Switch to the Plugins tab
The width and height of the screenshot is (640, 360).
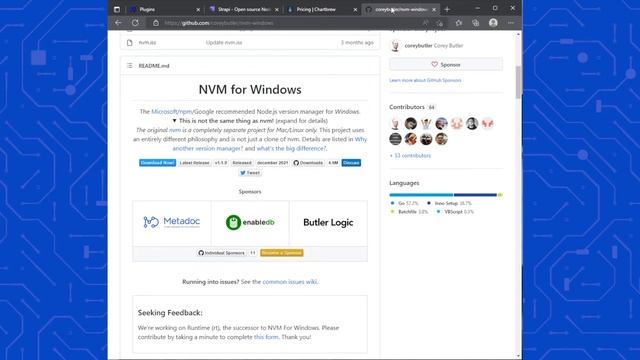[164, 9]
